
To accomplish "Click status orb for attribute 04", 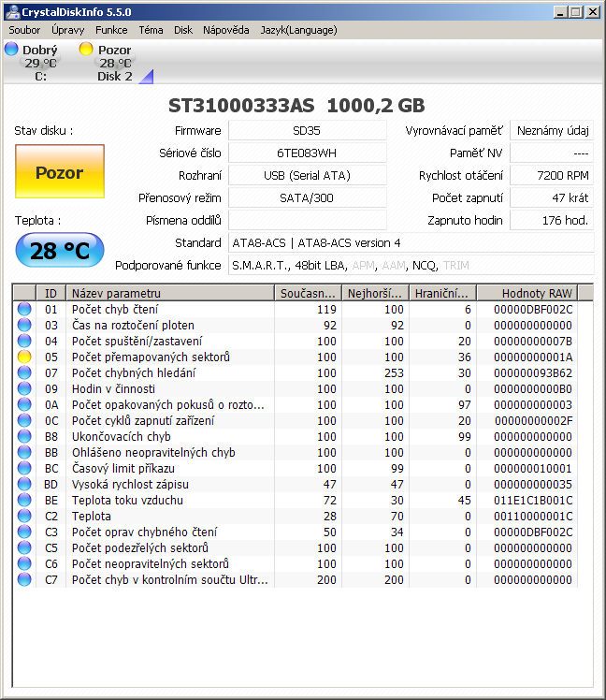I will (x=24, y=341).
